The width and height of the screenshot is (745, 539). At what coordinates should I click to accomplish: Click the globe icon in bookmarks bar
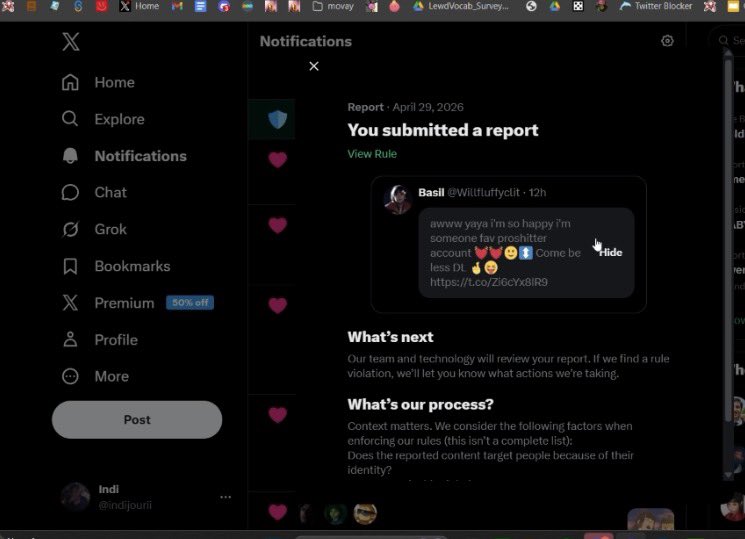pyautogui.click(x=531, y=6)
